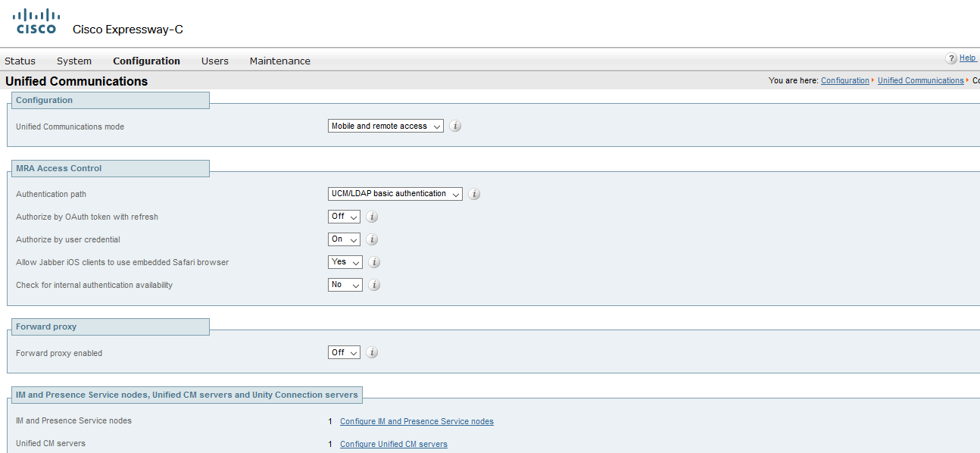Viewport: 980px width, 453px height.
Task: Open the Help link
Action: 968,58
